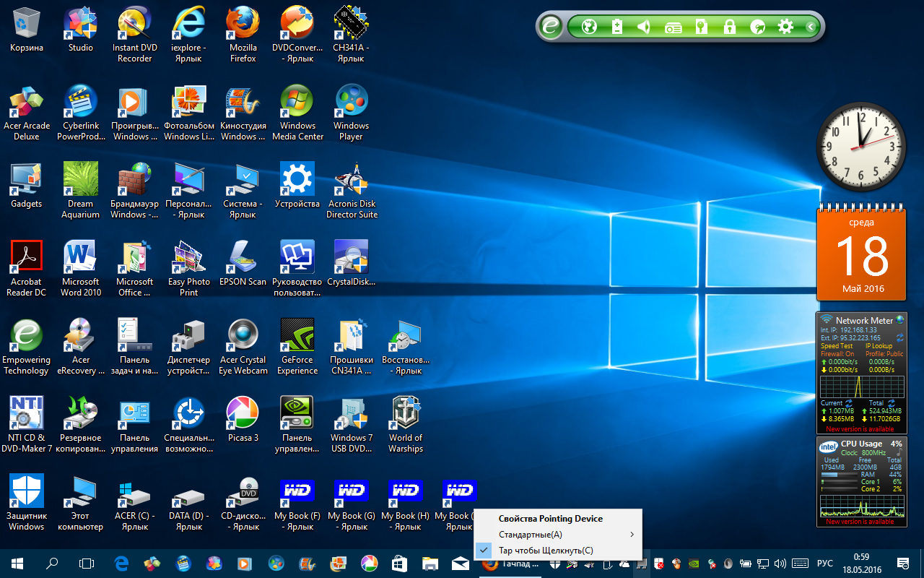Click the gear settings icon in Acer bar
The height and width of the screenshot is (578, 924).
tap(785, 27)
